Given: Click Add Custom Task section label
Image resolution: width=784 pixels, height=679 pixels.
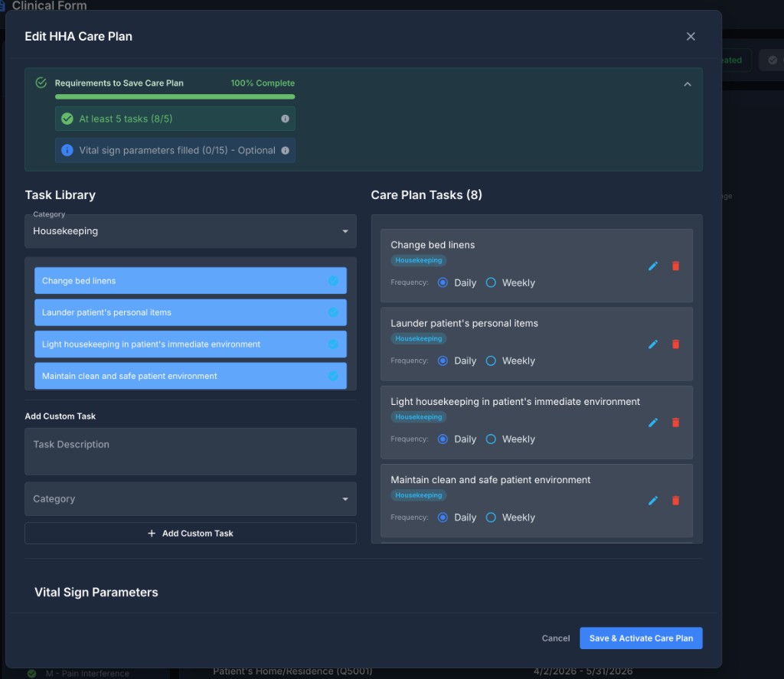Looking at the screenshot, I should point(60,416).
